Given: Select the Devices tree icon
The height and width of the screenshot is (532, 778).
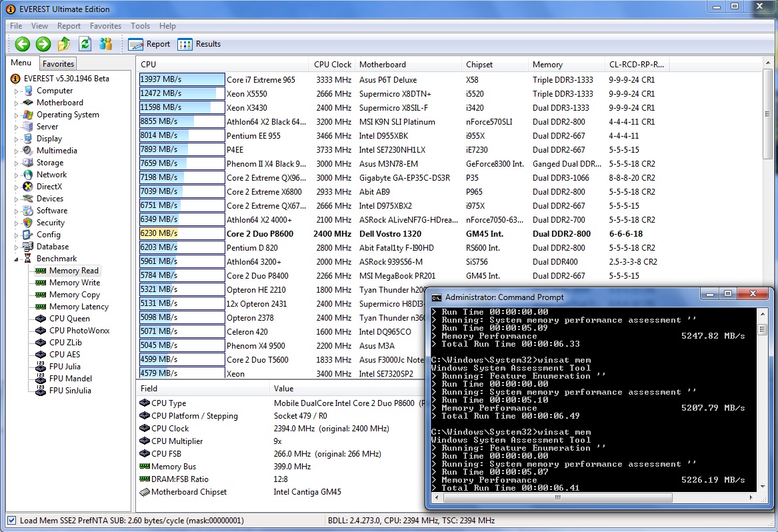Looking at the screenshot, I should pos(28,199).
